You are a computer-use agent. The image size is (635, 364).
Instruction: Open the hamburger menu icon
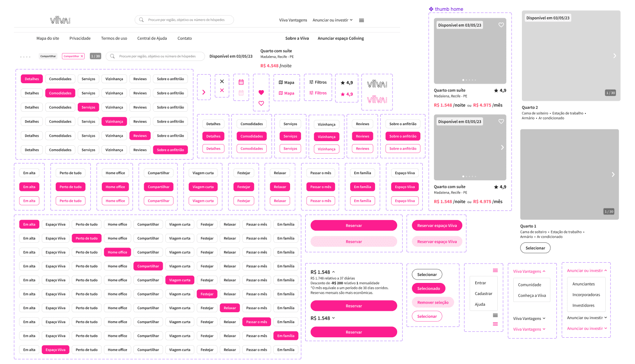coord(361,20)
